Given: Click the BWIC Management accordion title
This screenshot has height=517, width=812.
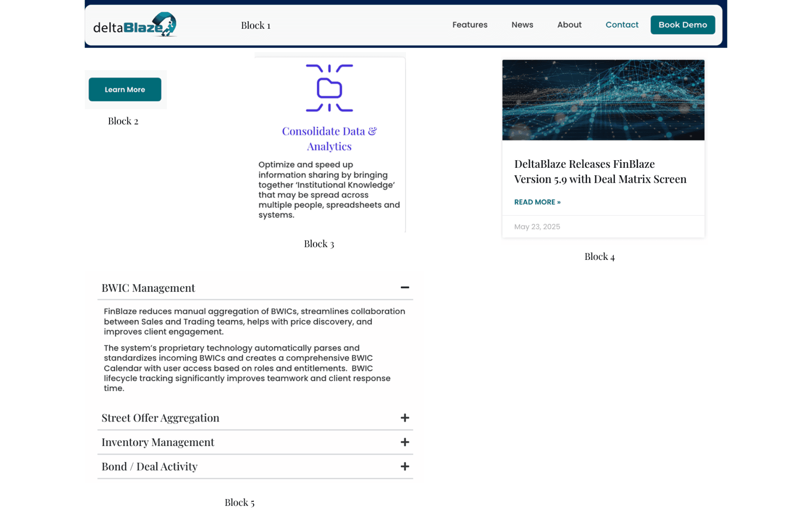Looking at the screenshot, I should pos(148,288).
